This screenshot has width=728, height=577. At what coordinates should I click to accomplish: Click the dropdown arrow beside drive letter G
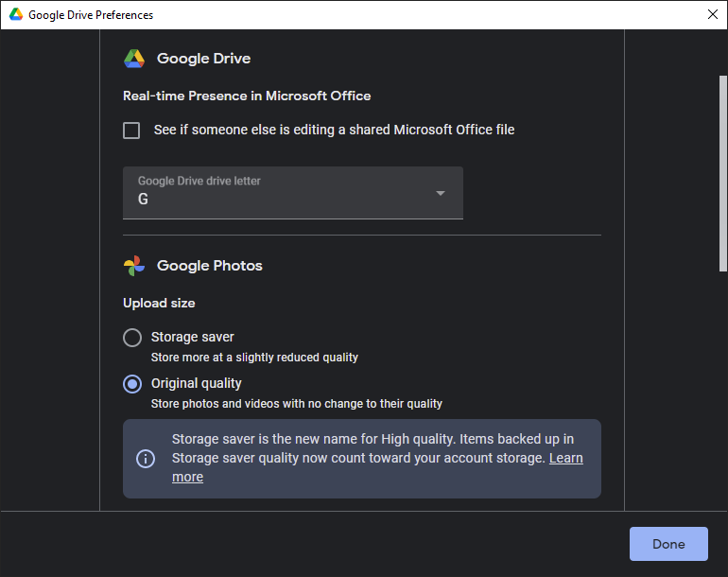point(441,193)
